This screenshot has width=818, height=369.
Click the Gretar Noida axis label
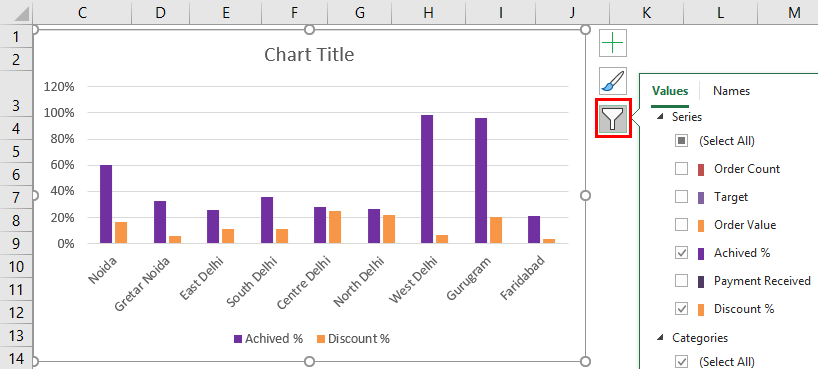coord(141,283)
